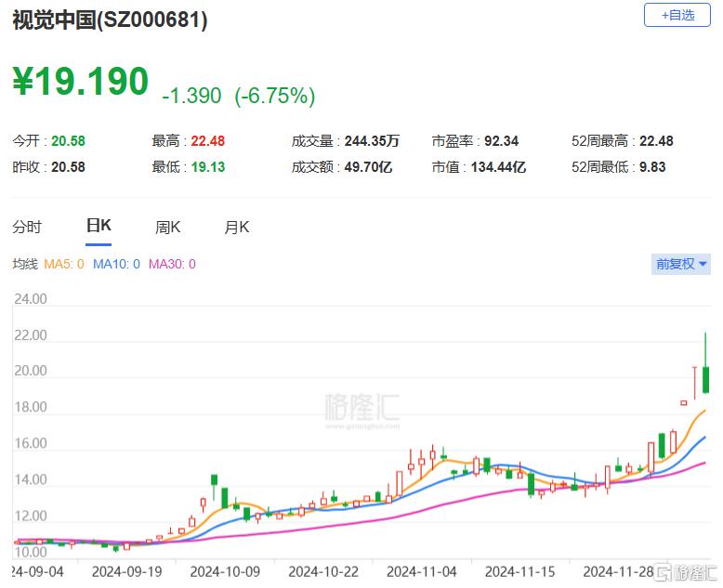Click the 12.00 y-axis label
The width and height of the screenshot is (723, 588).
click(31, 516)
